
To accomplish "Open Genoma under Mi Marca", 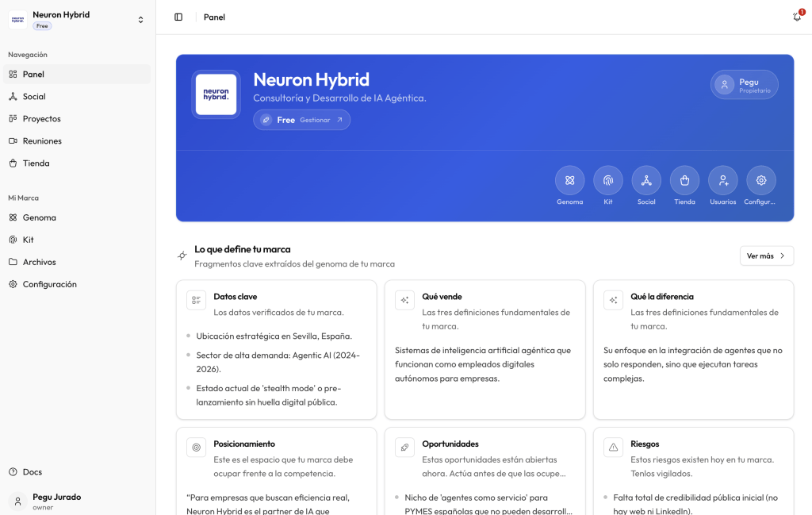I will (77, 217).
